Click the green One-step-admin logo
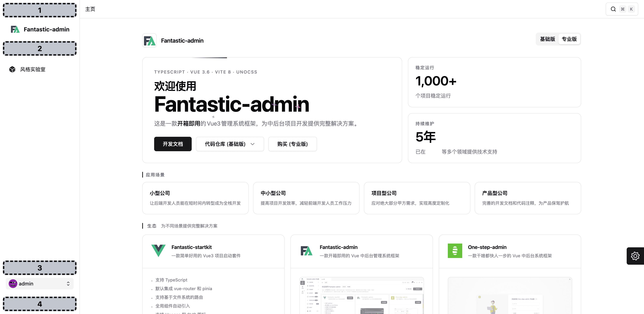 455,251
